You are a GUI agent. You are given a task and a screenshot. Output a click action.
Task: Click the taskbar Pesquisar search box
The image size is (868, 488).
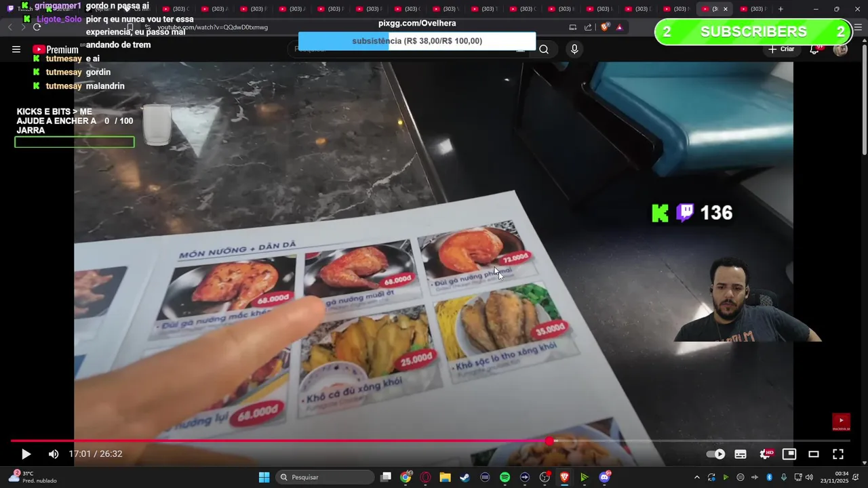[325, 477]
